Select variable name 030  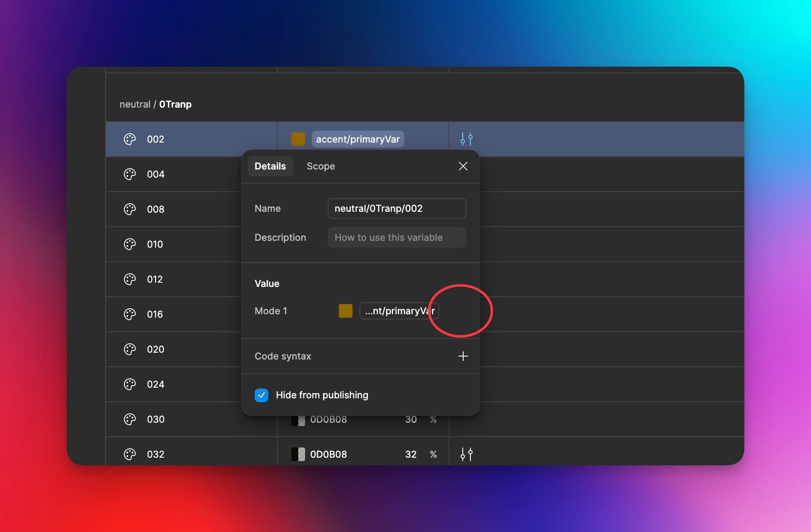[x=156, y=419]
